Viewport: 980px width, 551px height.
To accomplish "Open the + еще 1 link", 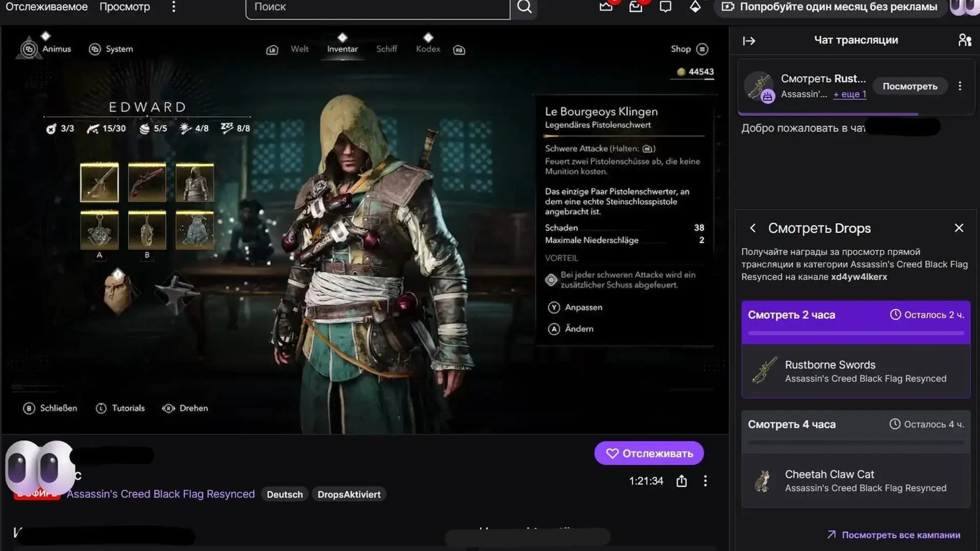I will [849, 94].
